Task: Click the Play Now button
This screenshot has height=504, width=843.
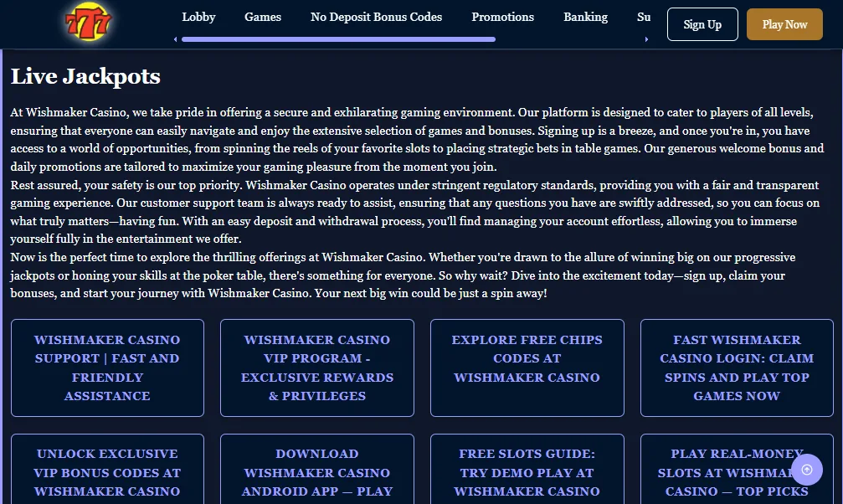Action: point(784,24)
